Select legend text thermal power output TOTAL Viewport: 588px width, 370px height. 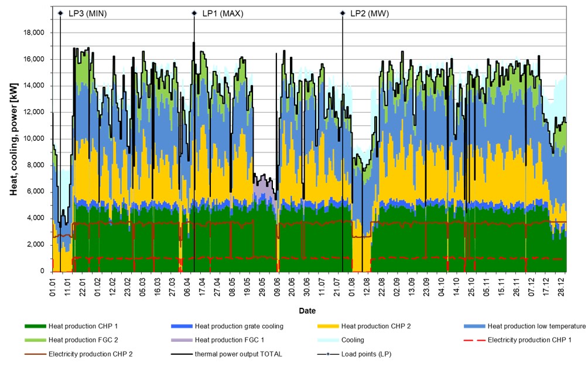(238, 354)
